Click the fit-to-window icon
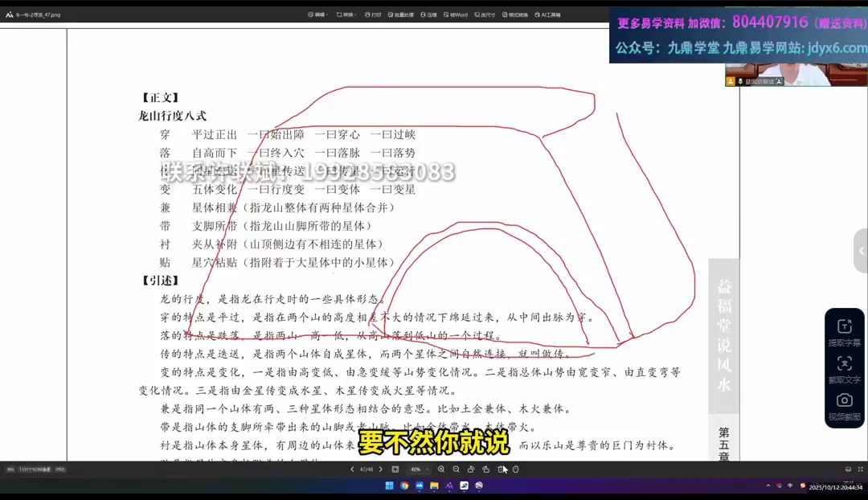 395,469
